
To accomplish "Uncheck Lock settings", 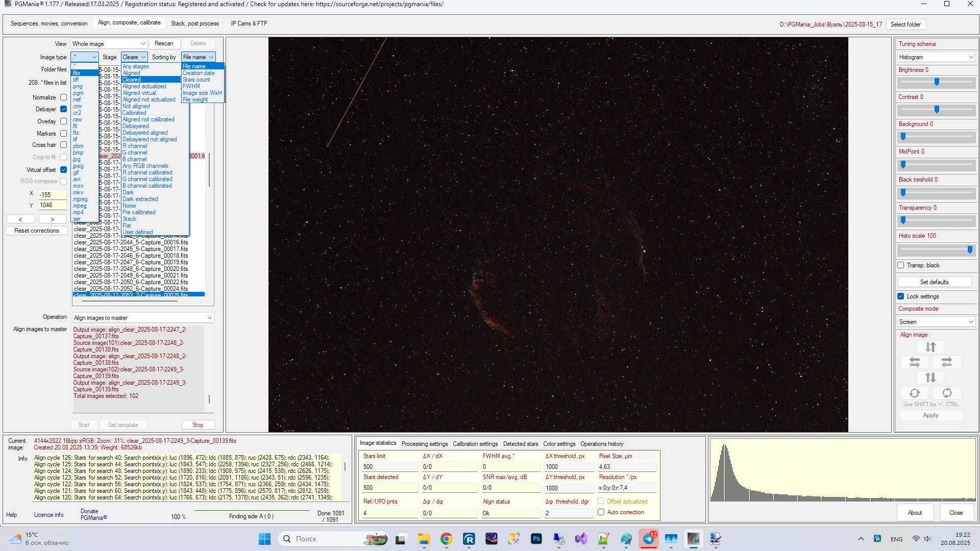I will [x=901, y=296].
